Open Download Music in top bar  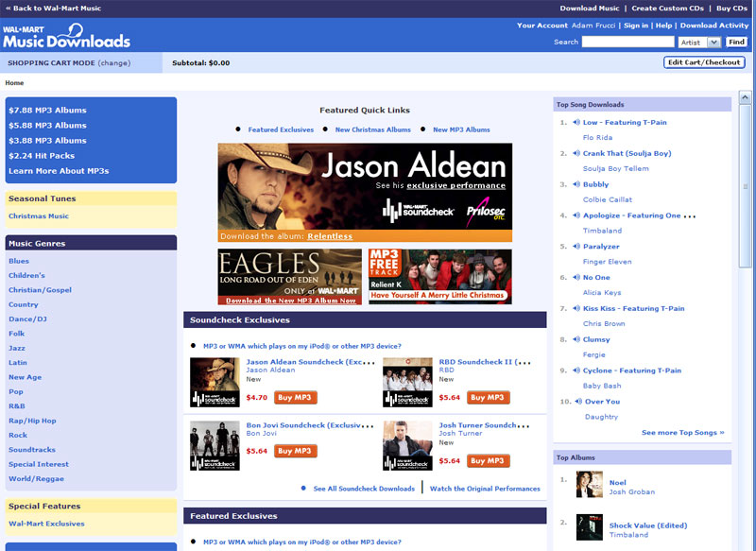589,9
